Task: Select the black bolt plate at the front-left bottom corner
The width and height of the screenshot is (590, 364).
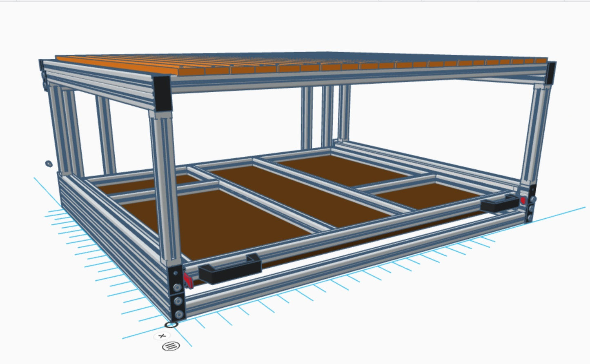Action: point(178,293)
